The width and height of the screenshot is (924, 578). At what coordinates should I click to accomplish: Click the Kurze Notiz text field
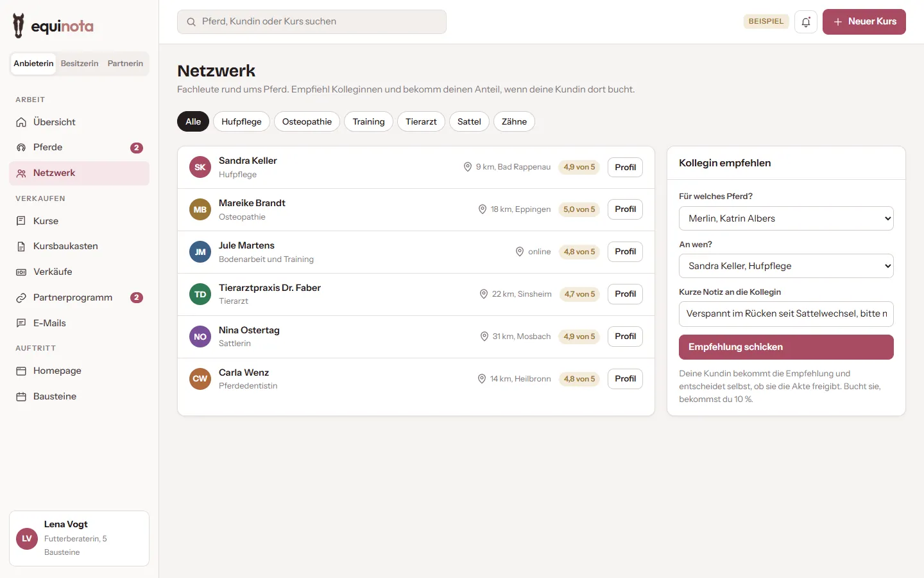(x=786, y=314)
